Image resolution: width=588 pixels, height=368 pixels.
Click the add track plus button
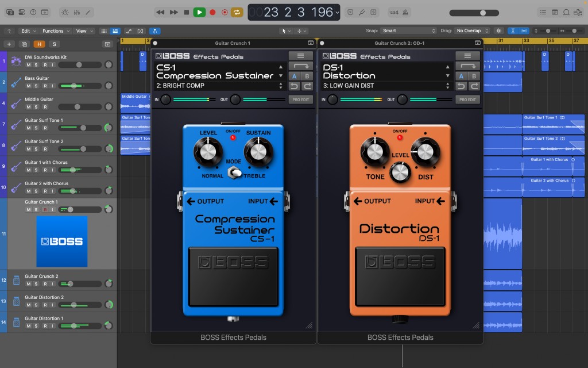pyautogui.click(x=9, y=44)
